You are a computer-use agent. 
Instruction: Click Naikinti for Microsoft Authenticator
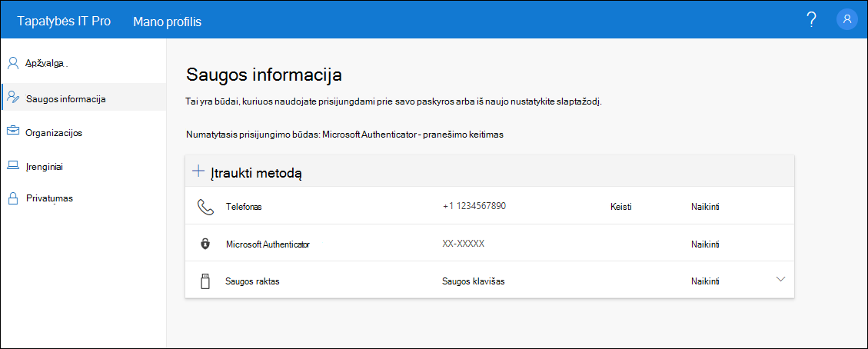pyautogui.click(x=705, y=244)
